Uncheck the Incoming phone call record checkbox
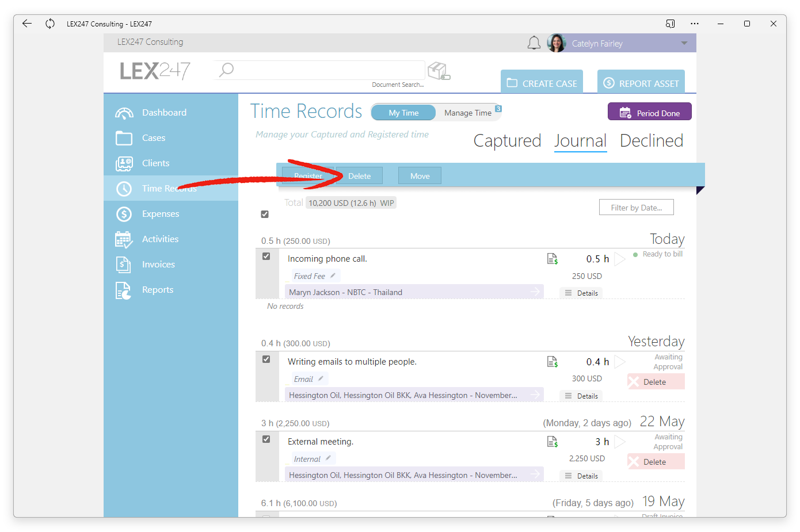800x532 pixels. pyautogui.click(x=266, y=257)
